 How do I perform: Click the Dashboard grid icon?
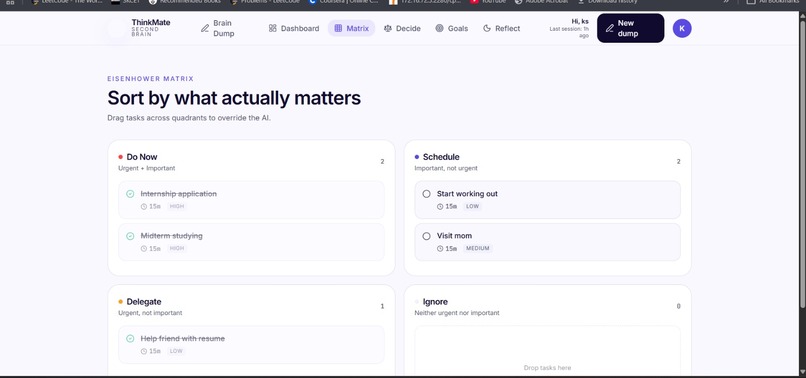click(272, 28)
